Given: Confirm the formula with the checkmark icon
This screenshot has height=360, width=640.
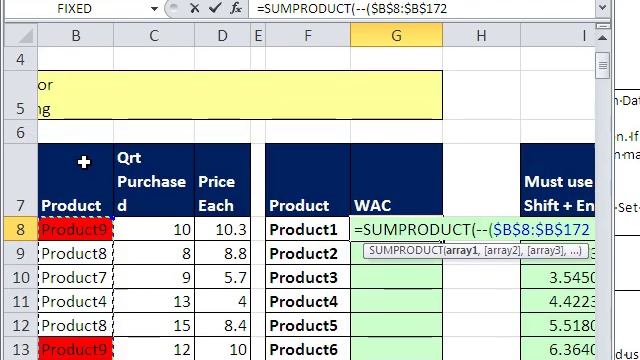Looking at the screenshot, I should (215, 8).
